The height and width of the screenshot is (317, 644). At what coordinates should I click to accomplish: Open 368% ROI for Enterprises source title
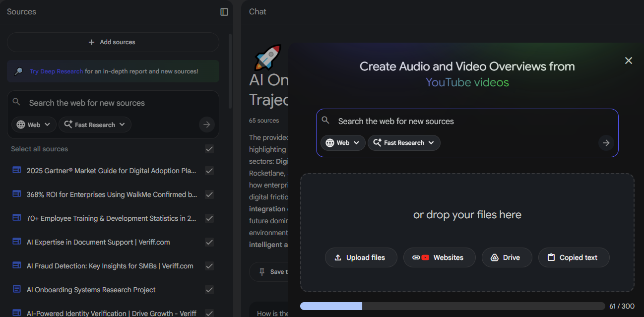tap(112, 194)
